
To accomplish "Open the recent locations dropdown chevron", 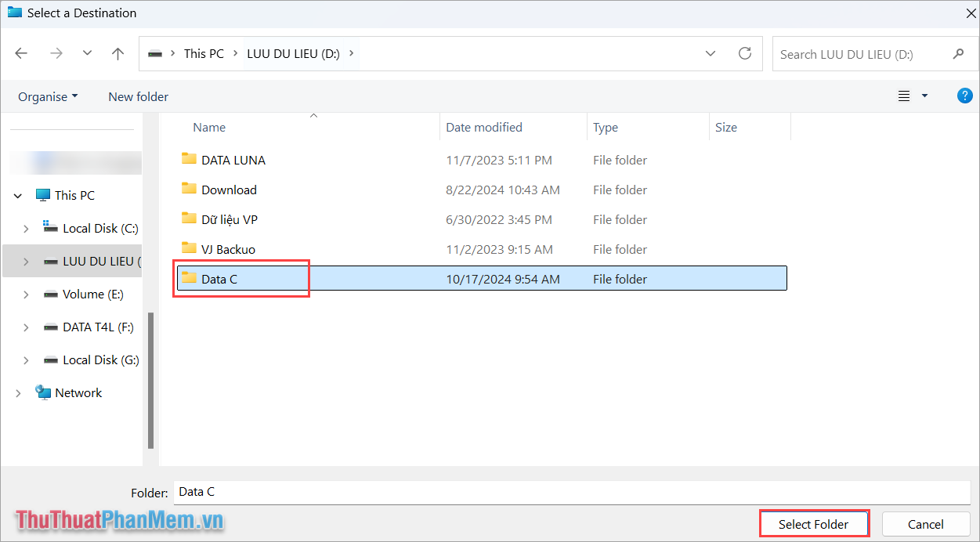I will [87, 54].
